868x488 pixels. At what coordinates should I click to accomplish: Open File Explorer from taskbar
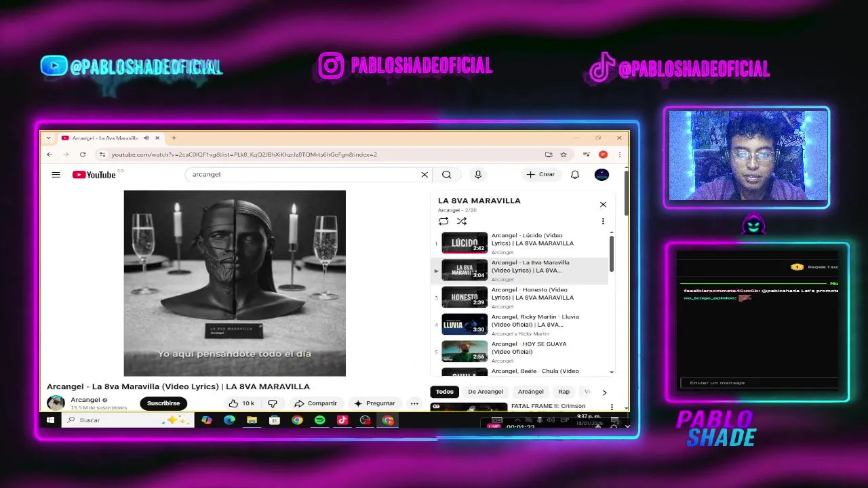pos(252,420)
